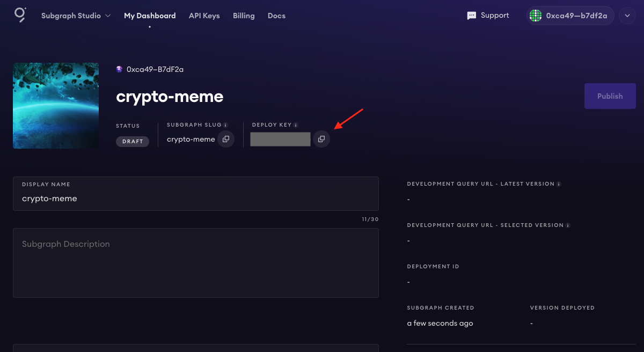Copy the deploy key to clipboard
644x352 pixels.
(x=321, y=139)
